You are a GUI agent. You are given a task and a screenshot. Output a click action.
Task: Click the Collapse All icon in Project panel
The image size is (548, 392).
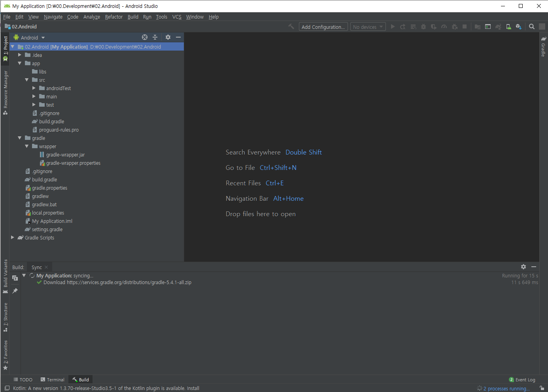(155, 37)
